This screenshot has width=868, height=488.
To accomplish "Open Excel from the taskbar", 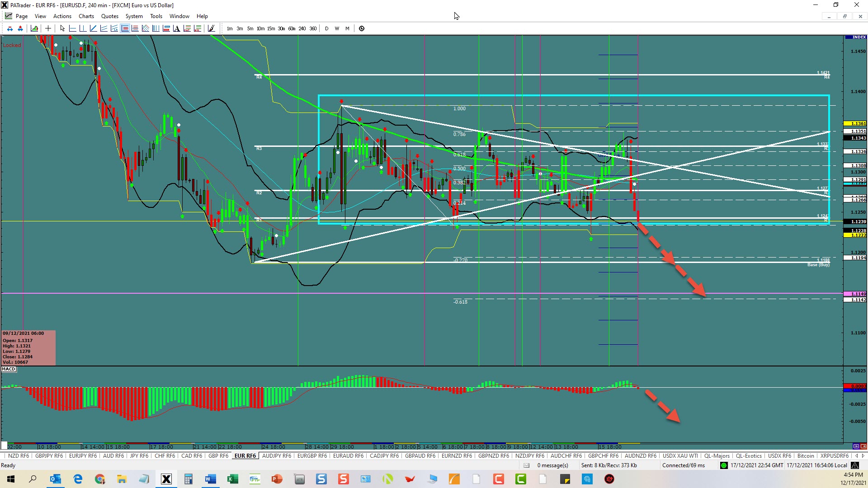I will click(x=233, y=479).
